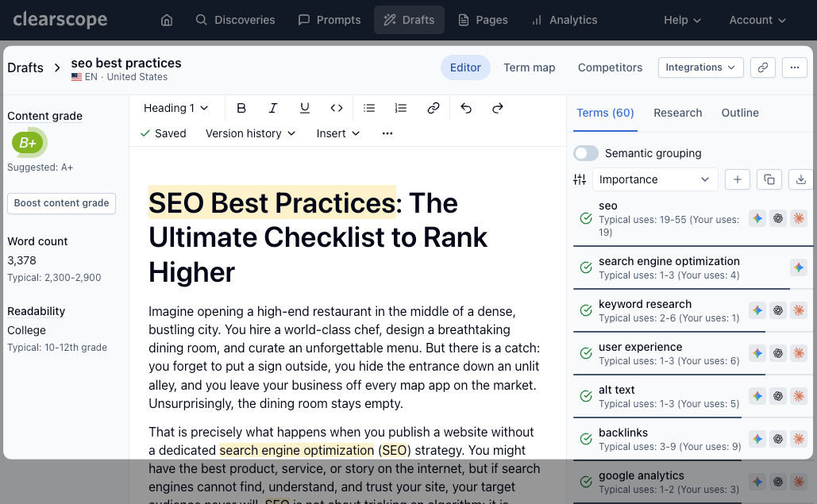This screenshot has height=504, width=817.
Task: Undo the last edit
Action: pyautogui.click(x=466, y=108)
